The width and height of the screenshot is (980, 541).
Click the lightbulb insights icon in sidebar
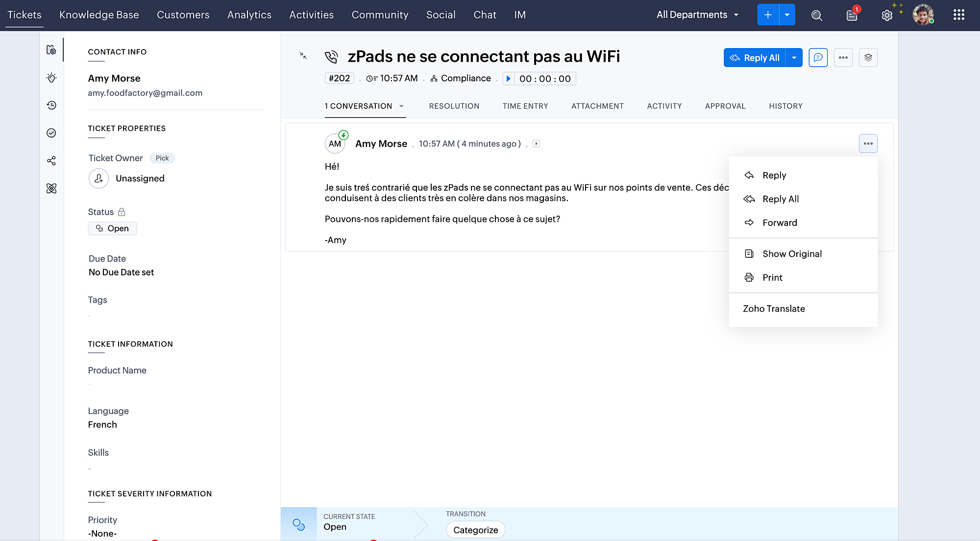coord(51,78)
